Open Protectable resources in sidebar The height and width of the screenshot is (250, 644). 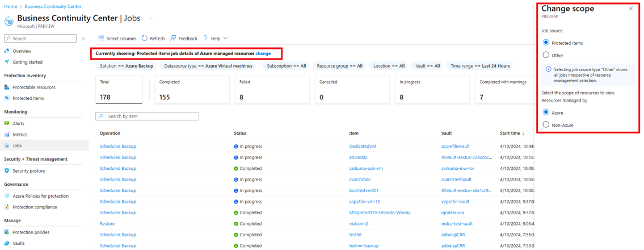pyautogui.click(x=33, y=87)
